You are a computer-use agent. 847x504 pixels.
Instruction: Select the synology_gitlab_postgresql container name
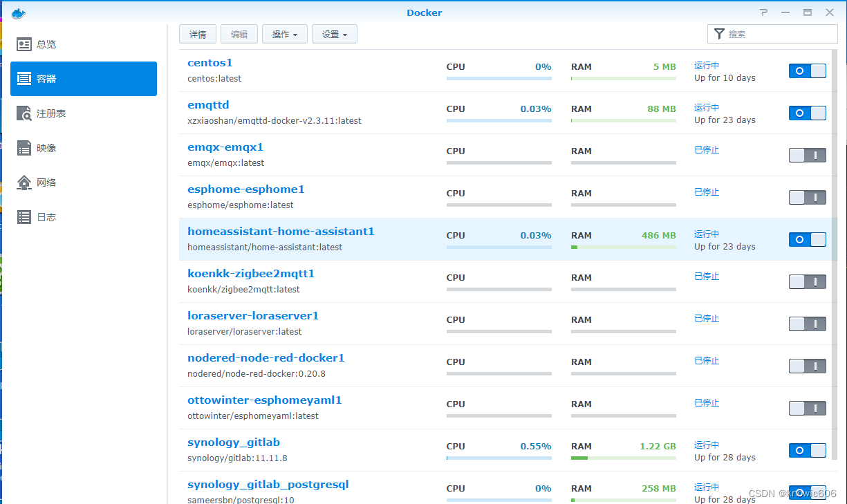tap(268, 485)
